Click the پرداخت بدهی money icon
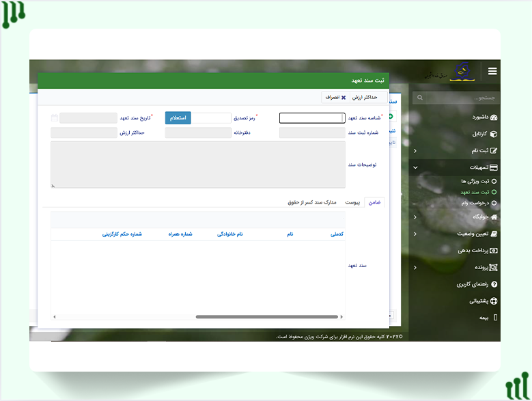 point(494,250)
